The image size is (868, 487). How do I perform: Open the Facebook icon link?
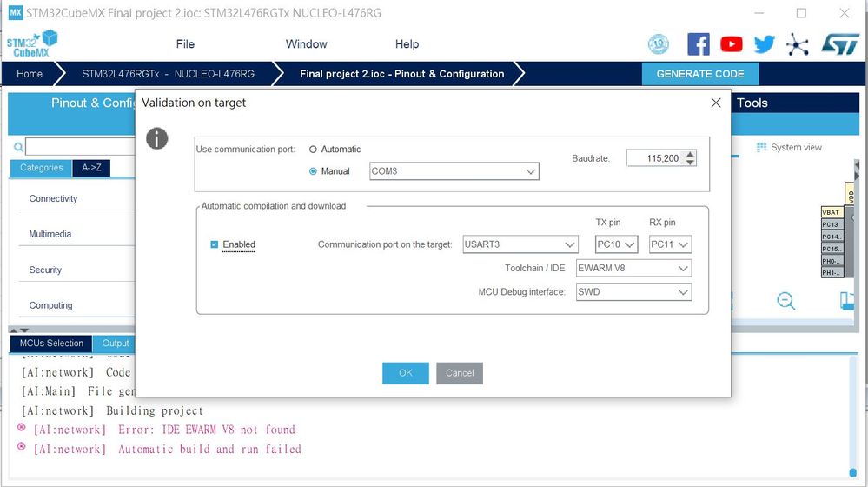[x=698, y=43]
